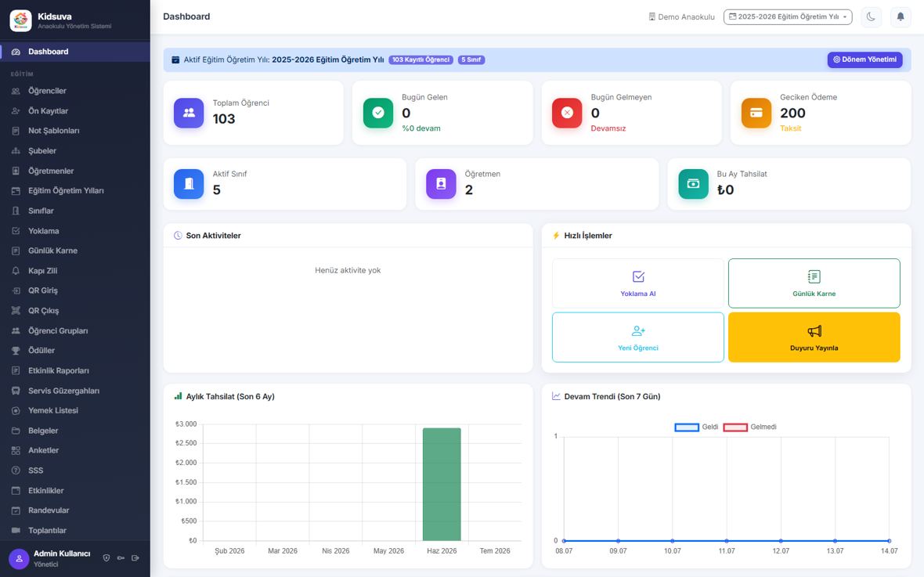Click the logout icon in the sidebar footer

135,558
